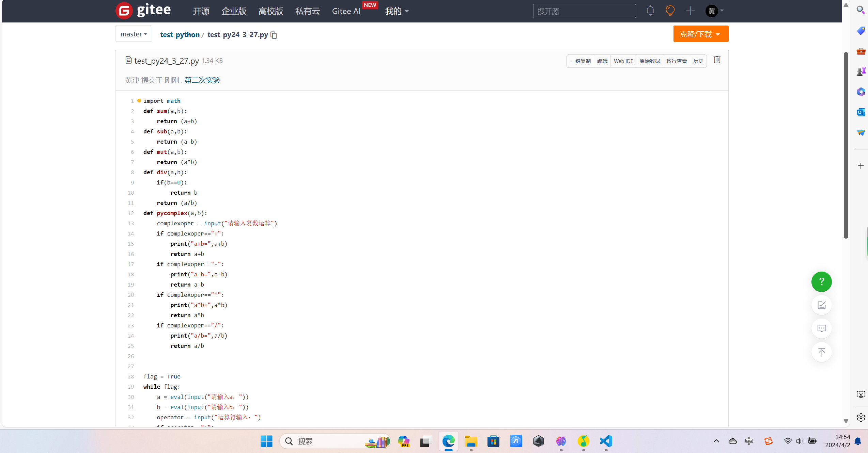Click the back-to-top arrow button
This screenshot has width=868, height=453.
tap(821, 352)
